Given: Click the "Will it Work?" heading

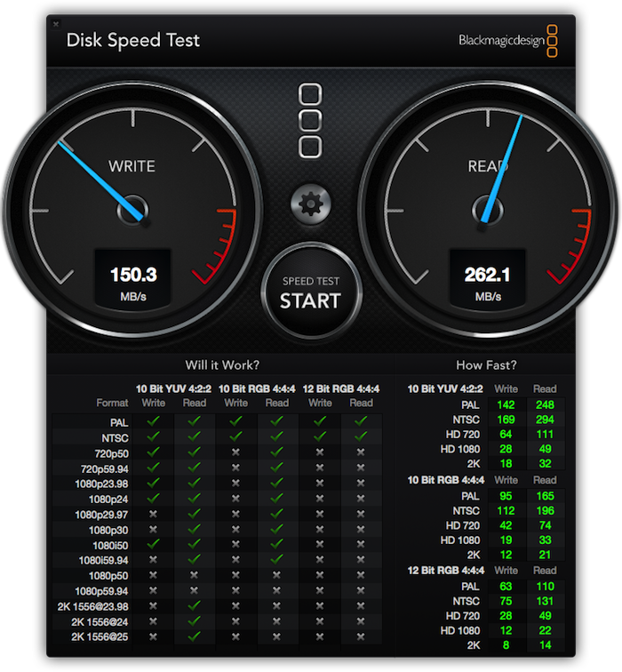Looking at the screenshot, I should click(x=222, y=364).
